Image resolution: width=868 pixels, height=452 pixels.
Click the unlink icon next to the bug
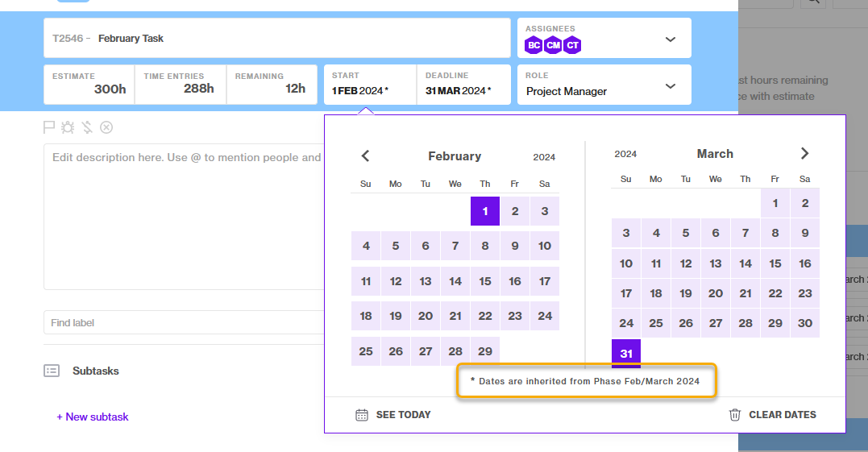pos(87,127)
